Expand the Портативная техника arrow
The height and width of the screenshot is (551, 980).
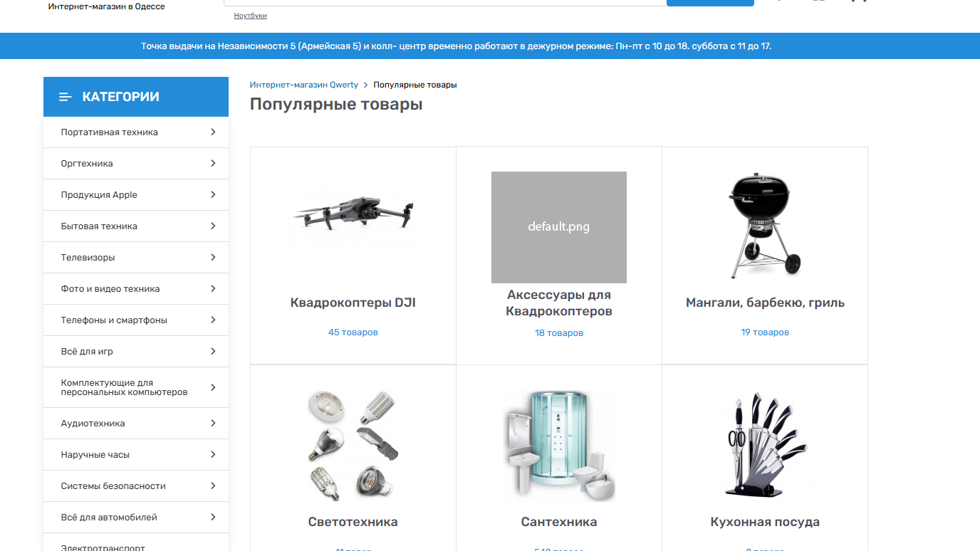click(213, 132)
